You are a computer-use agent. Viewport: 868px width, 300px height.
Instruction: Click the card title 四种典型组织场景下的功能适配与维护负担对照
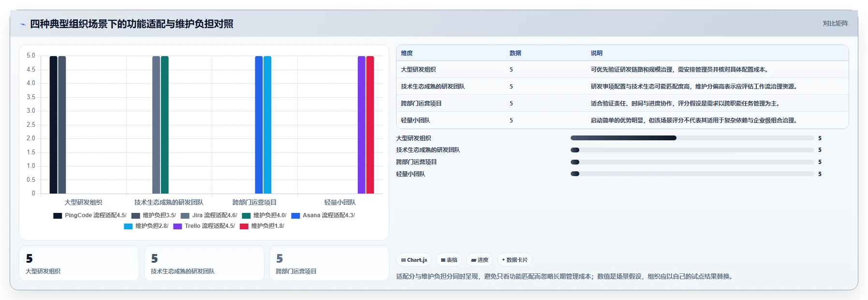[132, 24]
